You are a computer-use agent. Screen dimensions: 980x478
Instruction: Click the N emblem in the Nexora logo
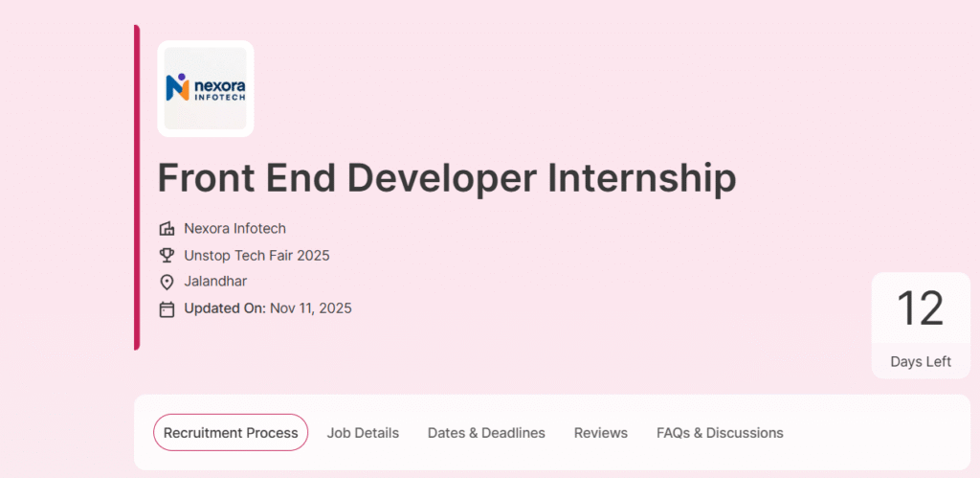(x=178, y=88)
